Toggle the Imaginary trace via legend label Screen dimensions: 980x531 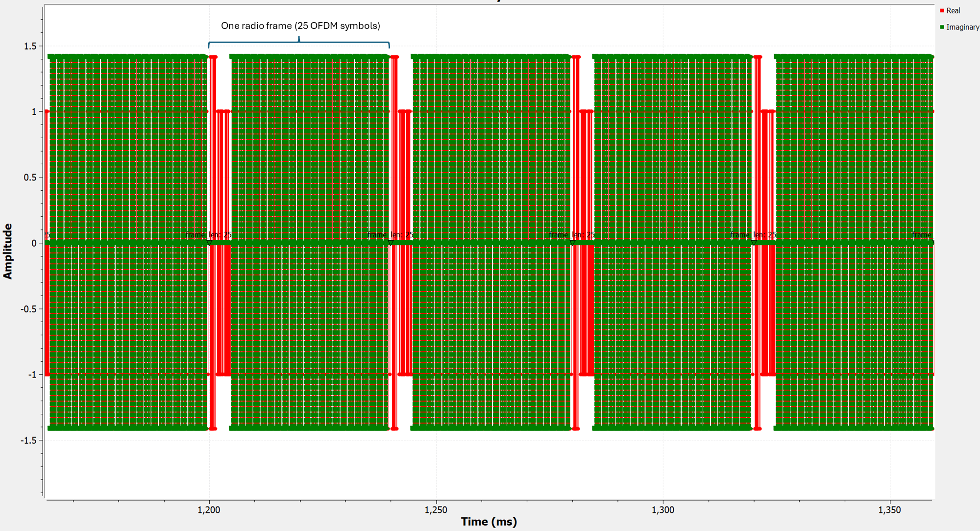coord(962,27)
